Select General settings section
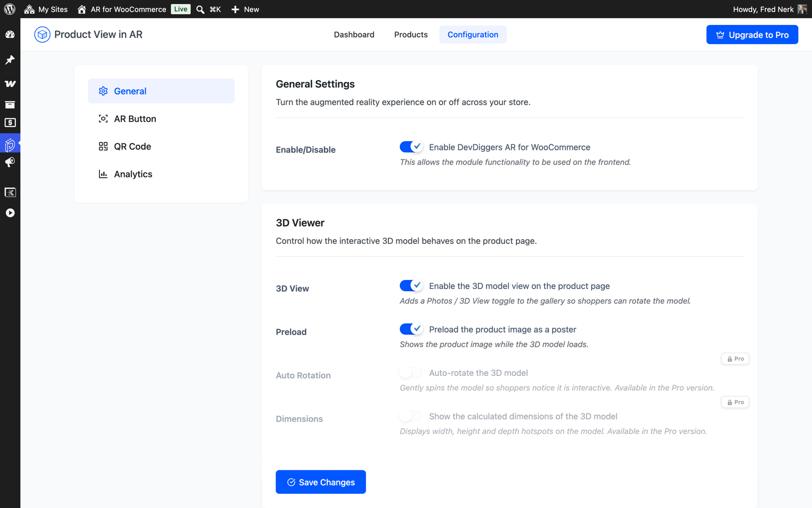The height and width of the screenshot is (508, 812). pyautogui.click(x=161, y=91)
